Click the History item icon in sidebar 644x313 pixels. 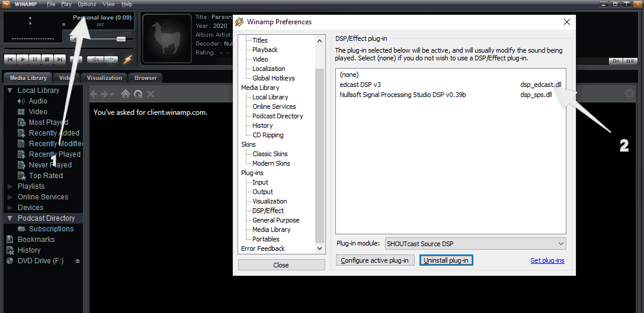[10, 250]
